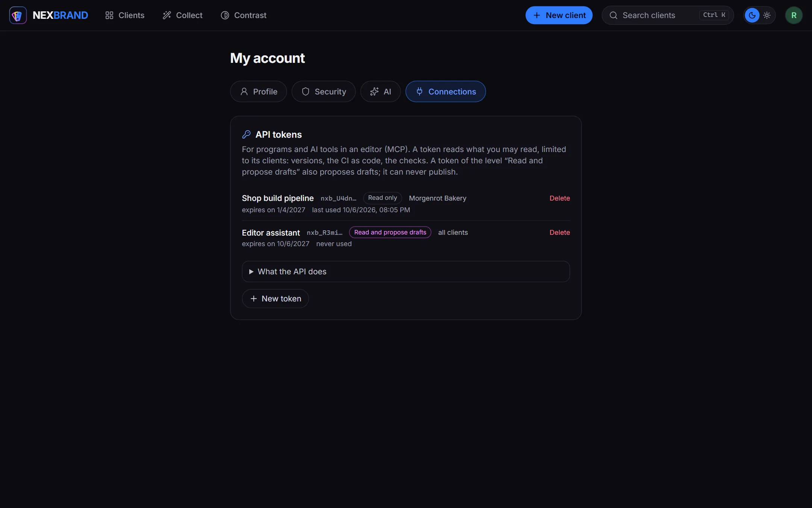Create a new client
812x508 pixels.
559,15
